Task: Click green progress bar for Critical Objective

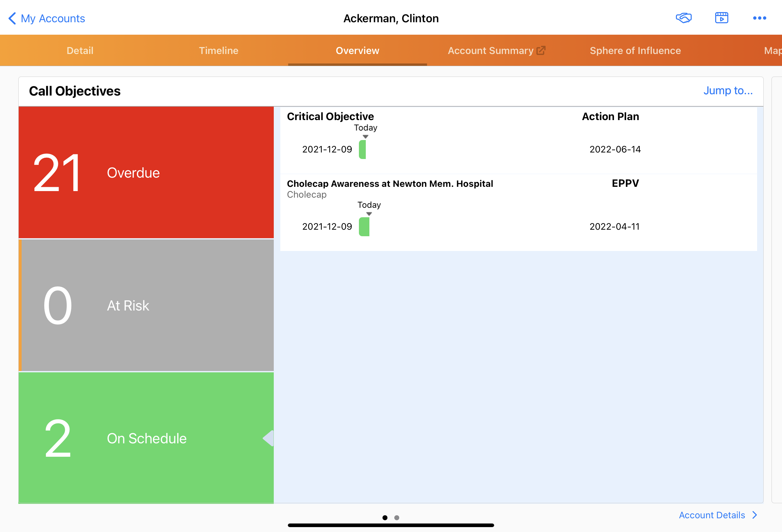Action: (x=363, y=149)
